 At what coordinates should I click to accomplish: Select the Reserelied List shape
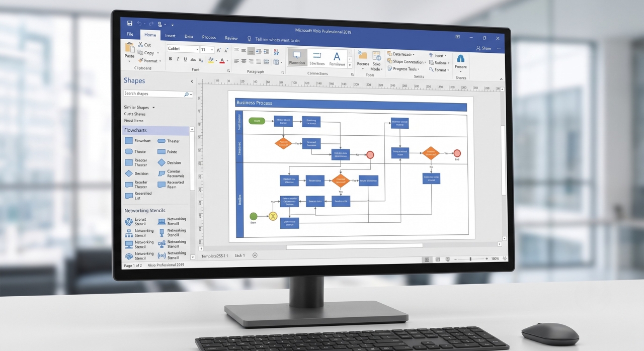click(x=129, y=196)
